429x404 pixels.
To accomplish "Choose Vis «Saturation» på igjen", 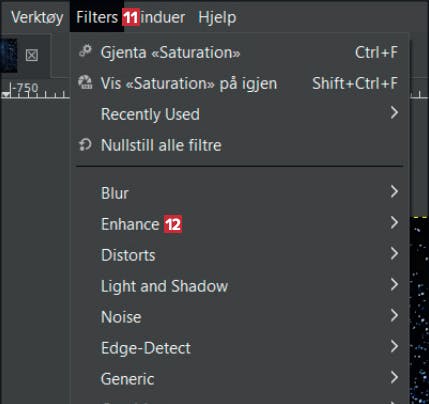I will [239, 83].
